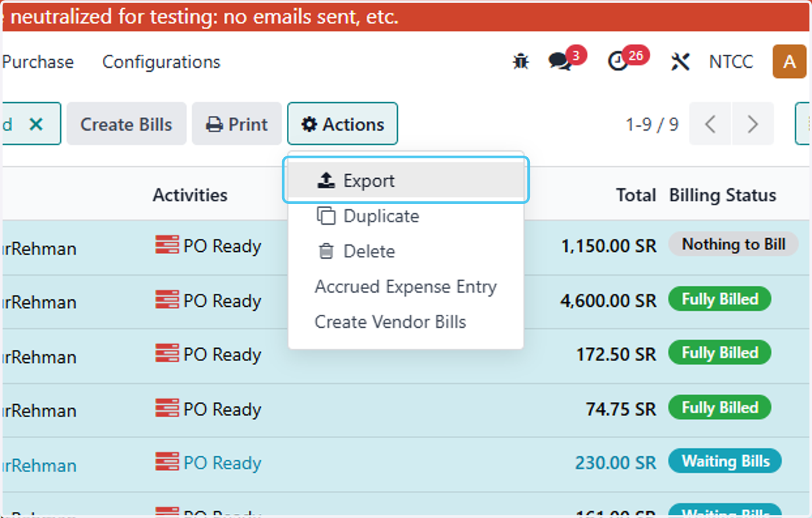Open the Purchase menu
812x518 pixels.
(38, 62)
